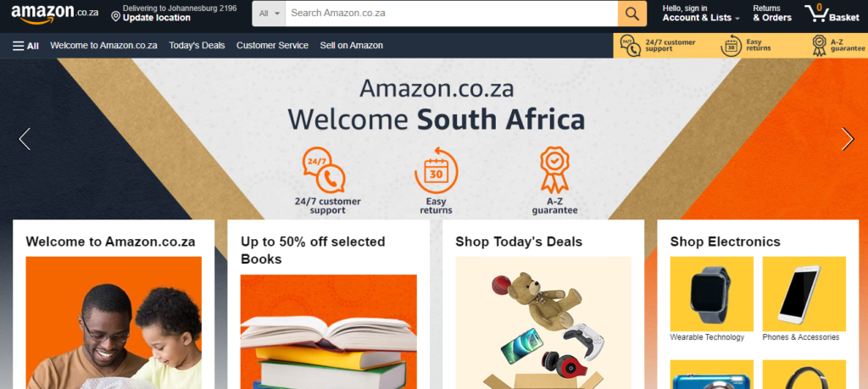Expand the All search category dropdown
This screenshot has height=389, width=868.
click(269, 14)
